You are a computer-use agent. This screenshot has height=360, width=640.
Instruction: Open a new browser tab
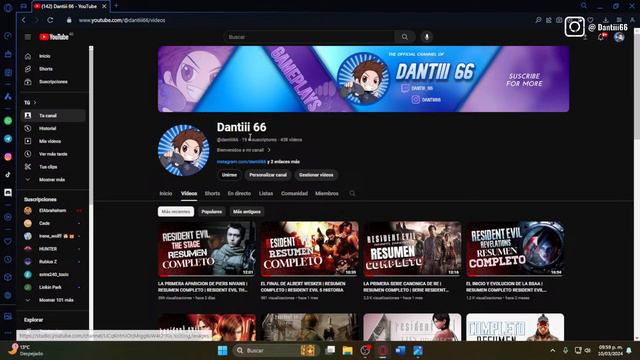click(116, 6)
